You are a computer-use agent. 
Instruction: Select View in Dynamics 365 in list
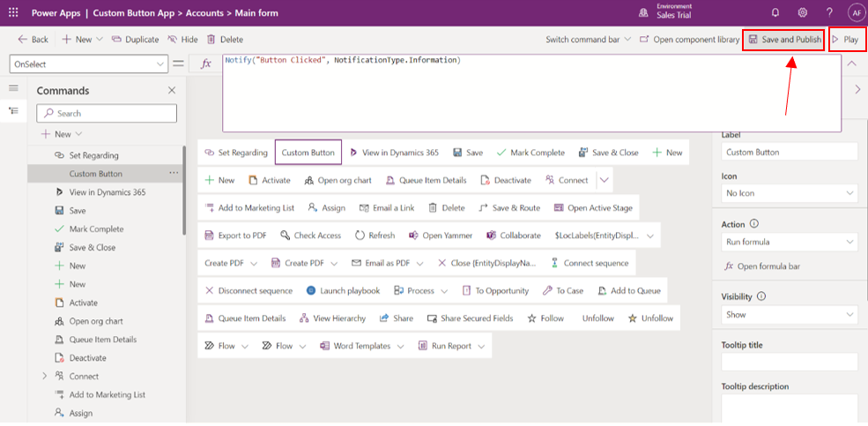coord(108,192)
